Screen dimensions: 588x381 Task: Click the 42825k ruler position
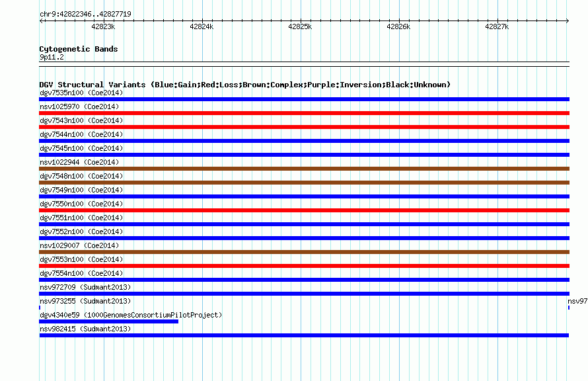[300, 26]
